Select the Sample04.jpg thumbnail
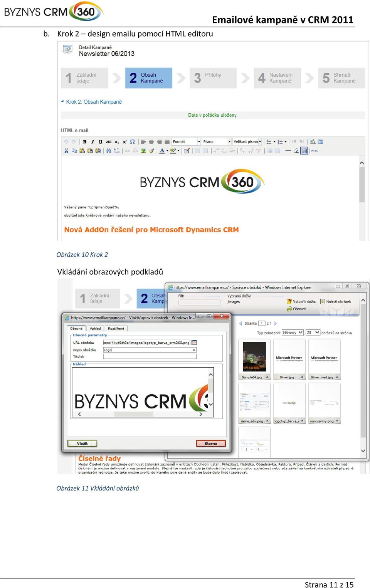 (254, 356)
